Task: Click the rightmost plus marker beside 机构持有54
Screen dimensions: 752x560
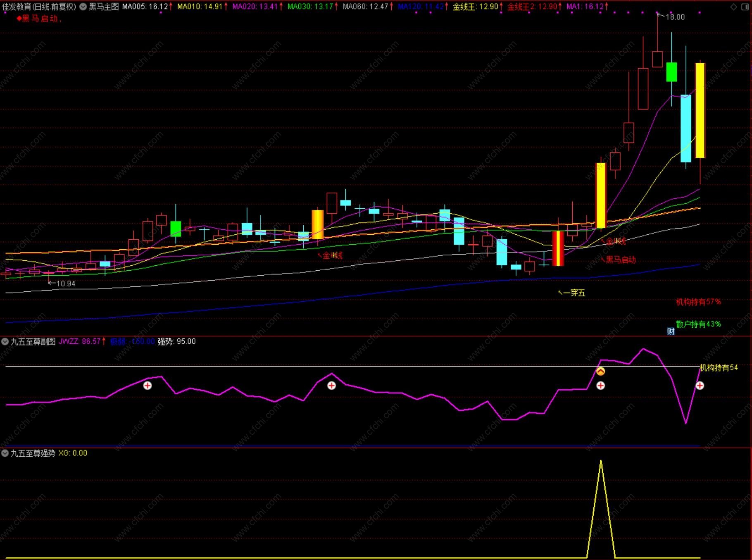Action: (x=700, y=386)
